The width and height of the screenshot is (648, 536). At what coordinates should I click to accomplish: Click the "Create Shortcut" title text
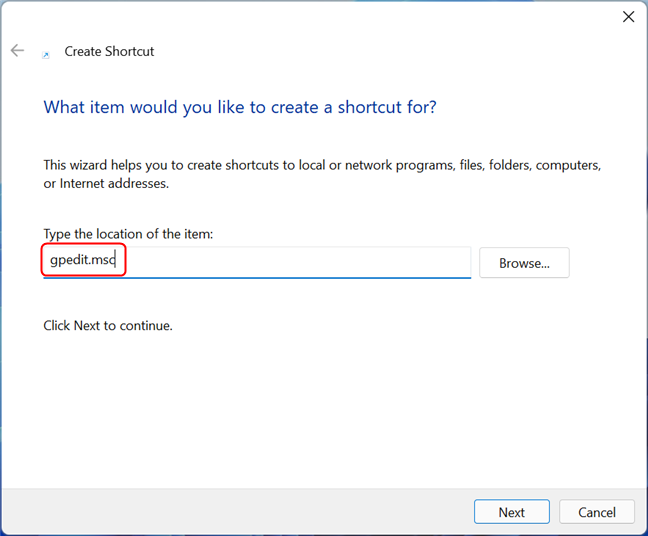coord(109,51)
